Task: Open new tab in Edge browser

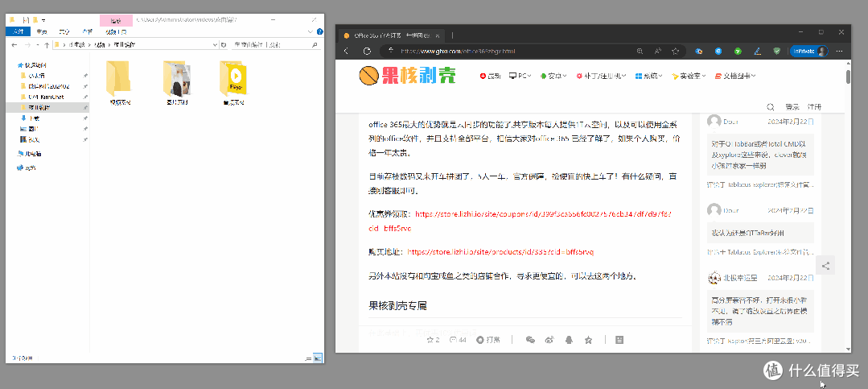Action: click(x=453, y=35)
